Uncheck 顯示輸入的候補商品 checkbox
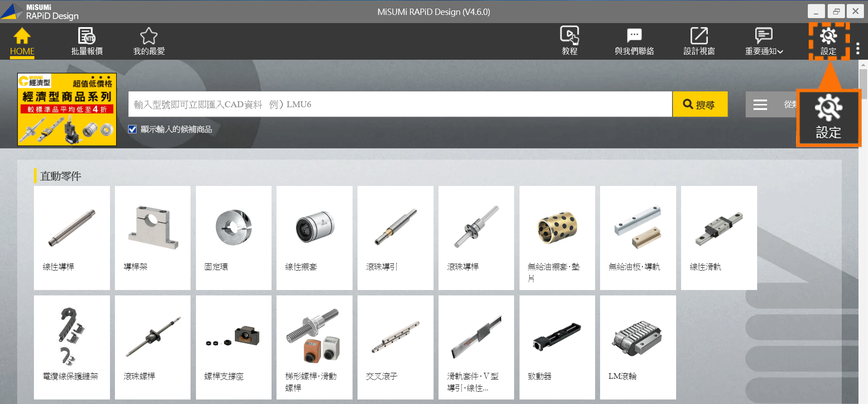868x404 pixels. [133, 129]
